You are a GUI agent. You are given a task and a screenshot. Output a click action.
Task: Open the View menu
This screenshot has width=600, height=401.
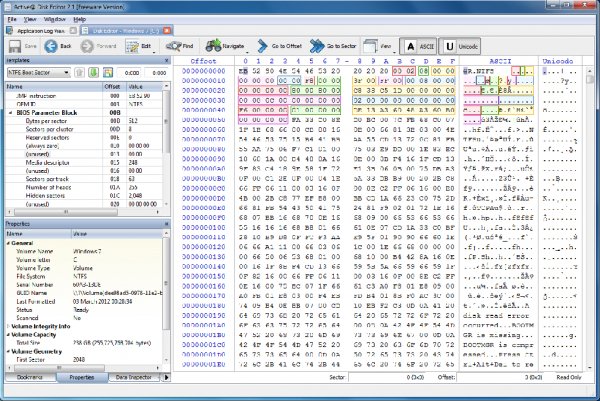[30, 19]
